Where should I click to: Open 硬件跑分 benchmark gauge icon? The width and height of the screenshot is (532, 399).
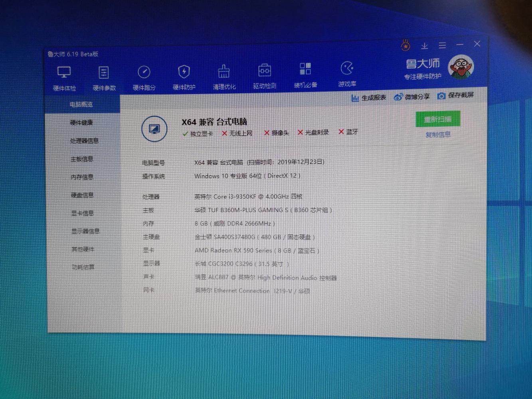pos(144,77)
